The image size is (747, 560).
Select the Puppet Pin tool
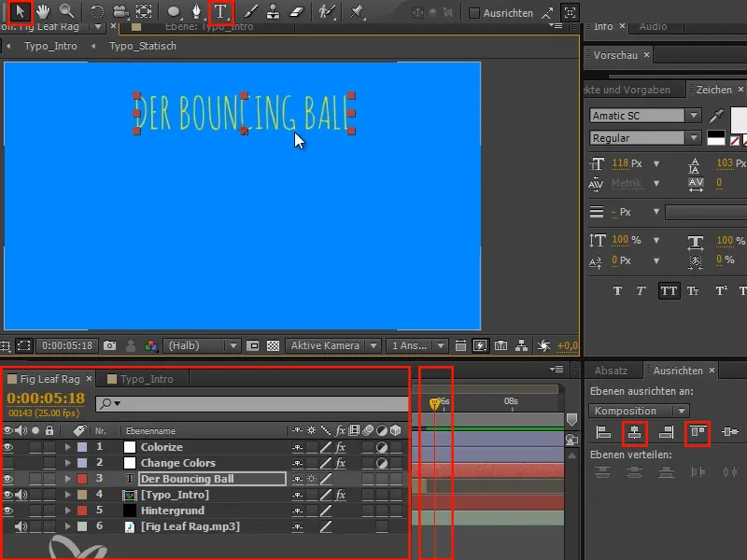[357, 12]
